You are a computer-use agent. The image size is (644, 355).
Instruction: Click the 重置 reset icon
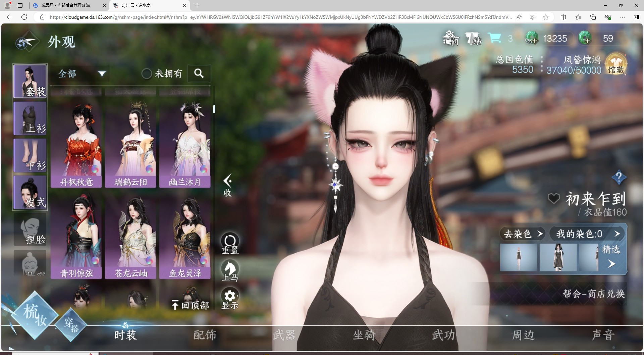point(230,244)
